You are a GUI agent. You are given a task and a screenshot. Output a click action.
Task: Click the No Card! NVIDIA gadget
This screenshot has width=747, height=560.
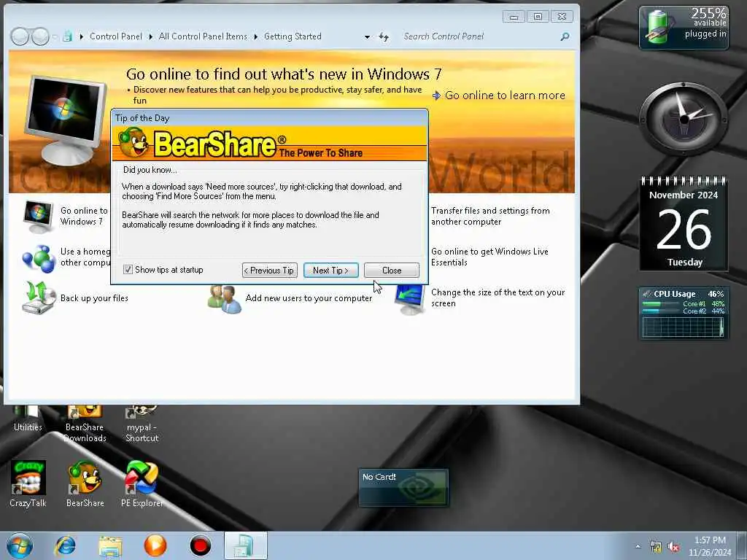(403, 488)
